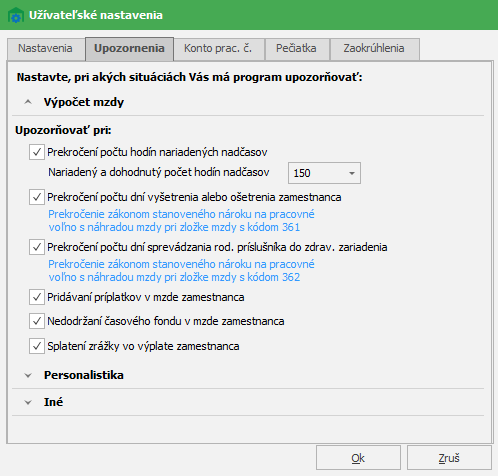Image resolution: width=498 pixels, height=476 pixels.
Task: Go to the Zaokrúhlenia tab
Action: [374, 49]
